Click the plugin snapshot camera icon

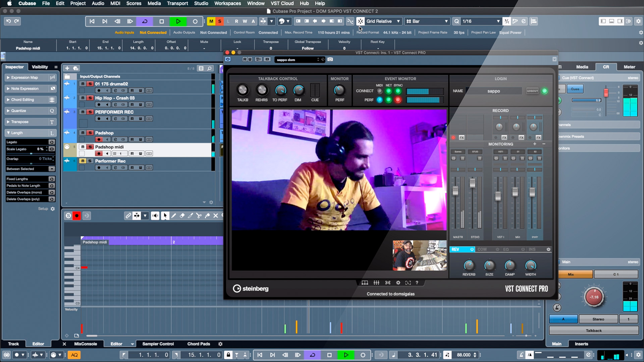330,59
